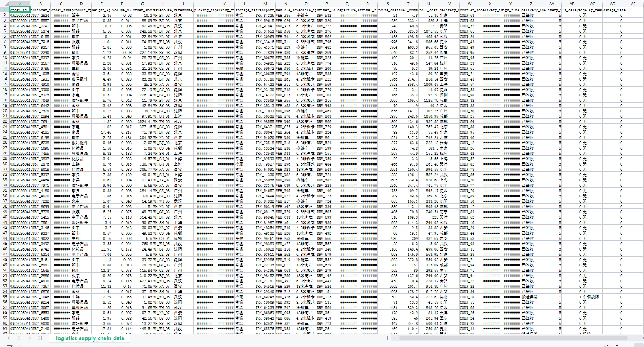Select cell CUST_2140
Viewport: 644px width, 347px height.
pos(40,329)
